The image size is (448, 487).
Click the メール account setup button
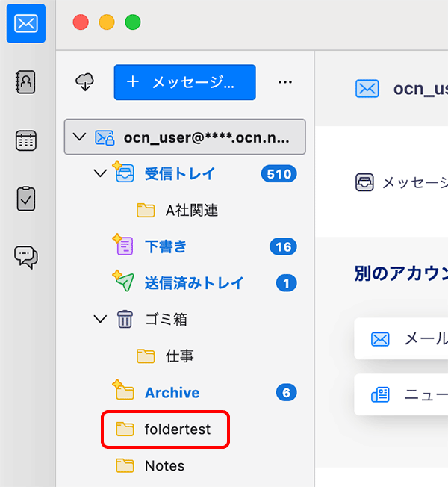(407, 339)
